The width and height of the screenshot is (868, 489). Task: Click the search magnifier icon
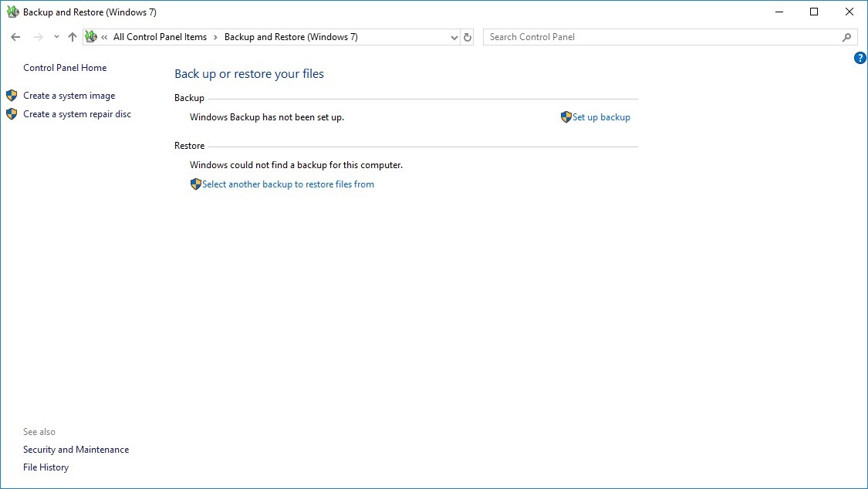tap(846, 37)
